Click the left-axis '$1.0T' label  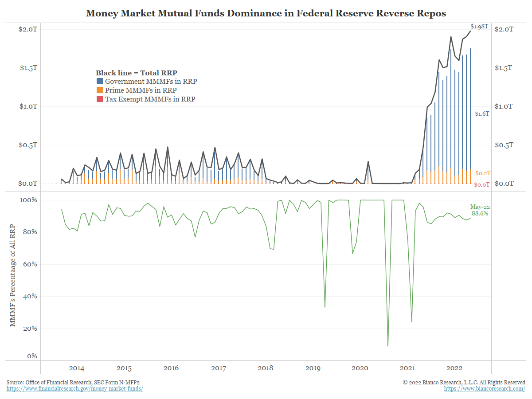tap(27, 106)
